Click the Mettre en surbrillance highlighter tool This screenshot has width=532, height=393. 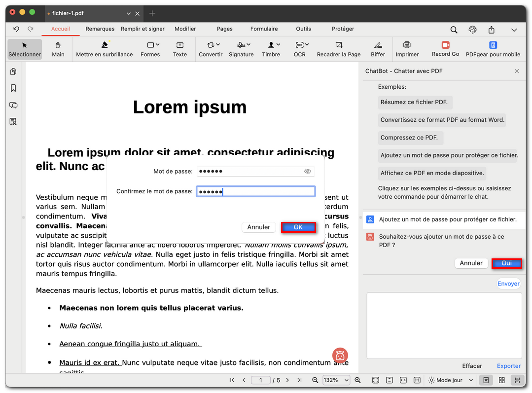[x=104, y=49]
